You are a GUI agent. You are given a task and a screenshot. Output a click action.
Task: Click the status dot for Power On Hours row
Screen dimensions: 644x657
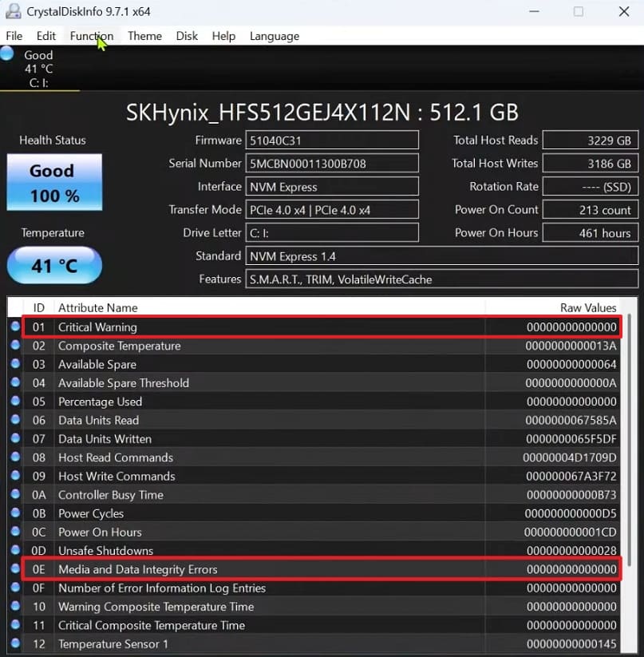15,531
